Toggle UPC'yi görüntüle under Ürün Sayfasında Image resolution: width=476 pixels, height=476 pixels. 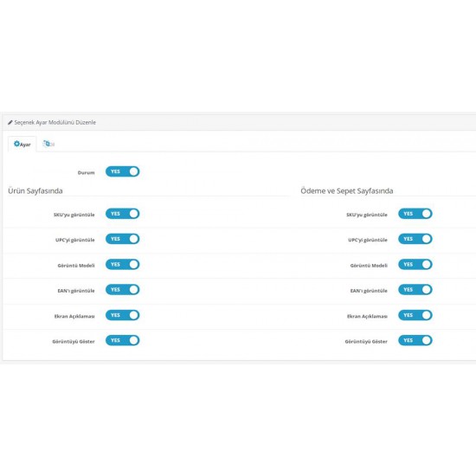coord(122,239)
